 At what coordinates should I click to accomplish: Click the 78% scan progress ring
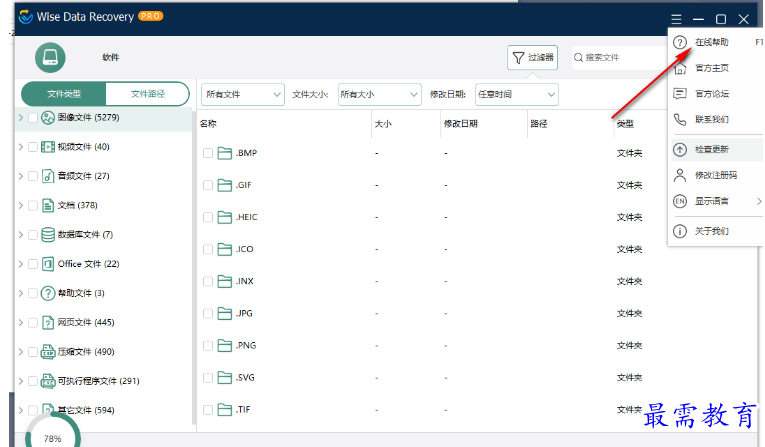pos(53,436)
